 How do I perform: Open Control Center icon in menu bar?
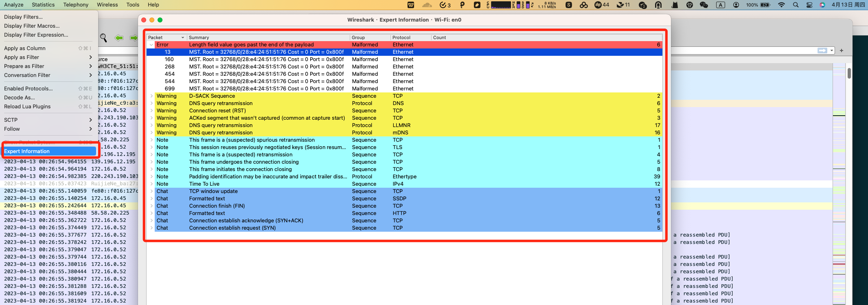coord(809,5)
